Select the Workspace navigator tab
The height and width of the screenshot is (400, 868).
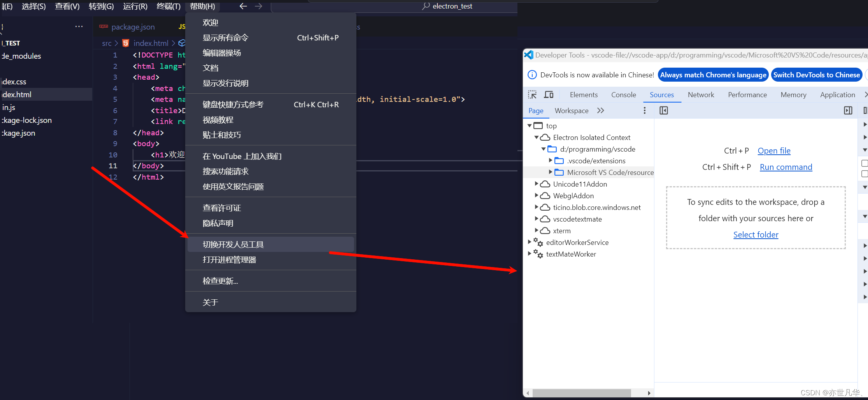click(x=572, y=111)
